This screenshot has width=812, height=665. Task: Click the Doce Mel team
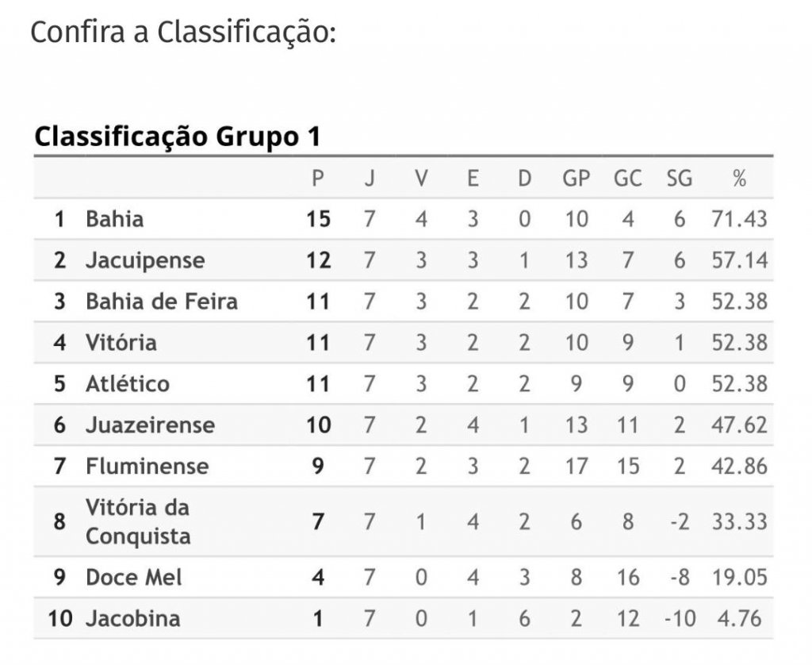133,577
